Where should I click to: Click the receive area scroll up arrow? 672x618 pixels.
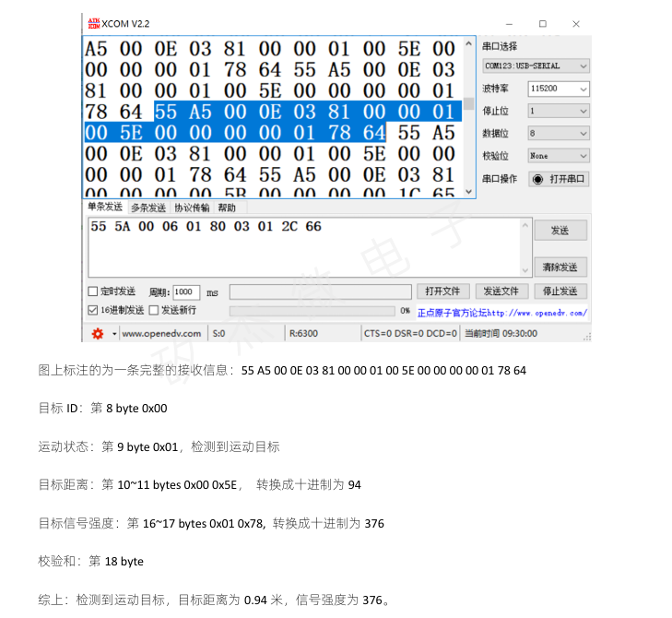469,43
